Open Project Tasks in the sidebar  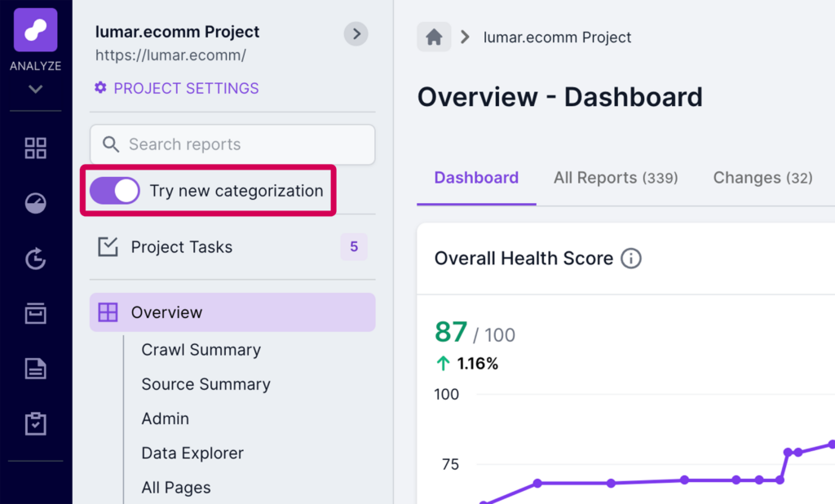(x=232, y=246)
